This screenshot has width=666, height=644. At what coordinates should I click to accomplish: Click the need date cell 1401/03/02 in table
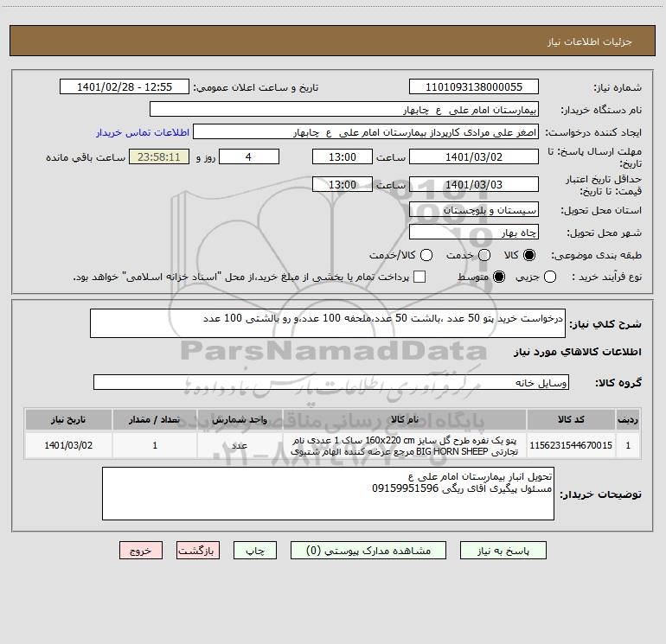68,445
